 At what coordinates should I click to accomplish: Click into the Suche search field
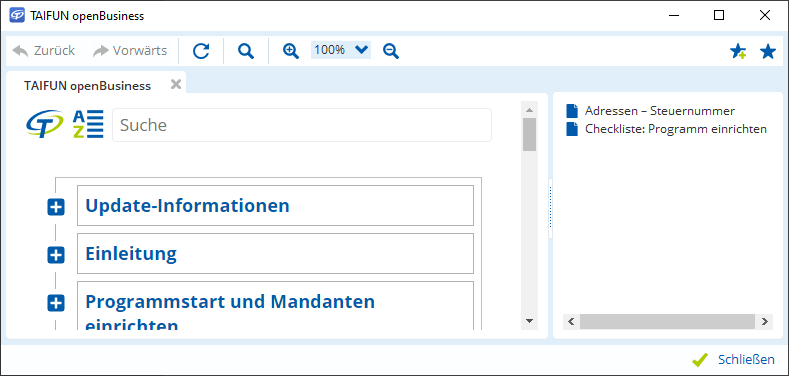pos(302,125)
